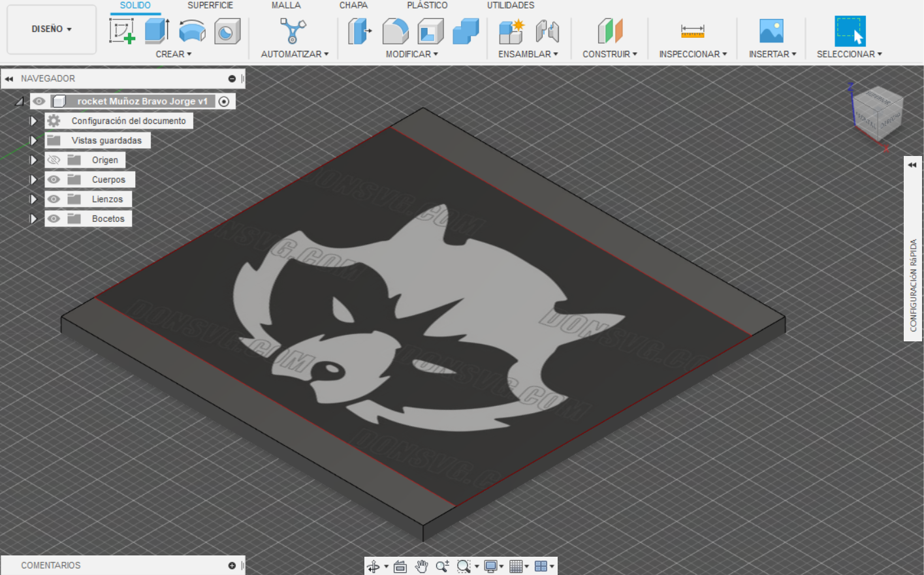Expand Configuración del documento node

[33, 121]
